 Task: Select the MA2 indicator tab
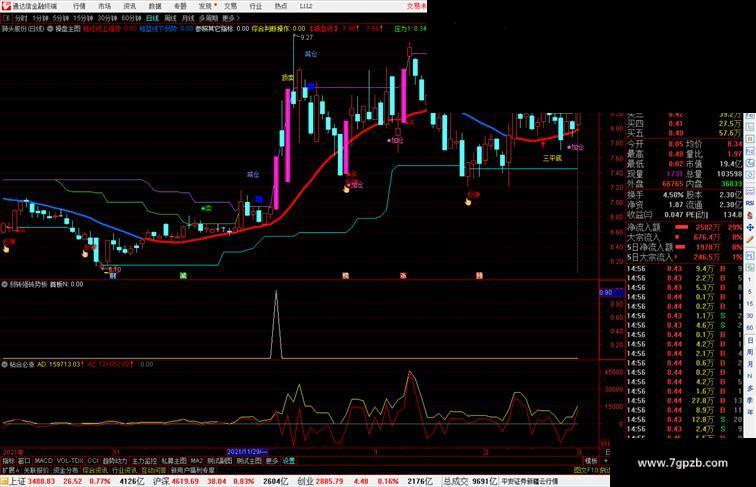coord(196,461)
